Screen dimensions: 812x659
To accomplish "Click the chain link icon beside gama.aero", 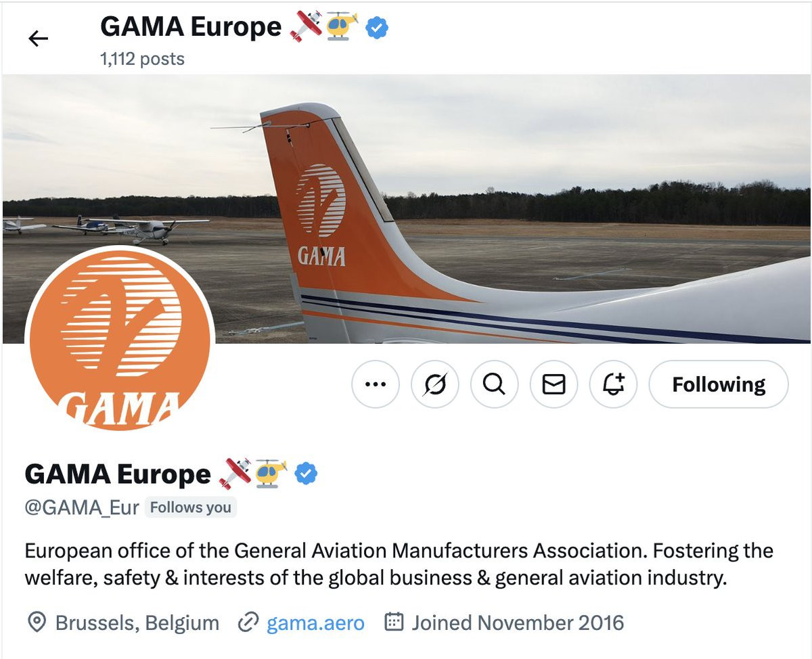I will pos(248,622).
